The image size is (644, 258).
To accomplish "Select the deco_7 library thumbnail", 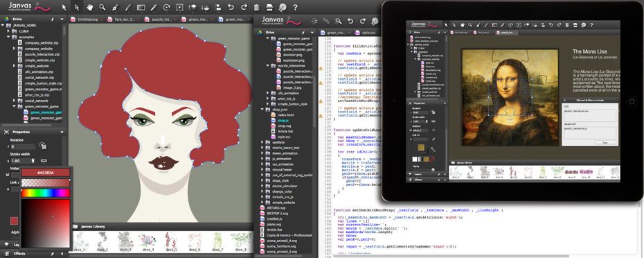I will pyautogui.click(x=217, y=241).
